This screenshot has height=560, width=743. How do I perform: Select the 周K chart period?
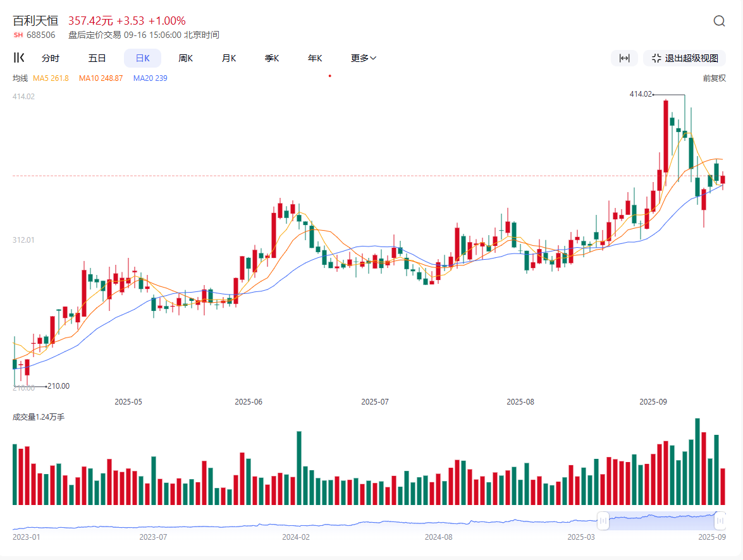(x=185, y=58)
